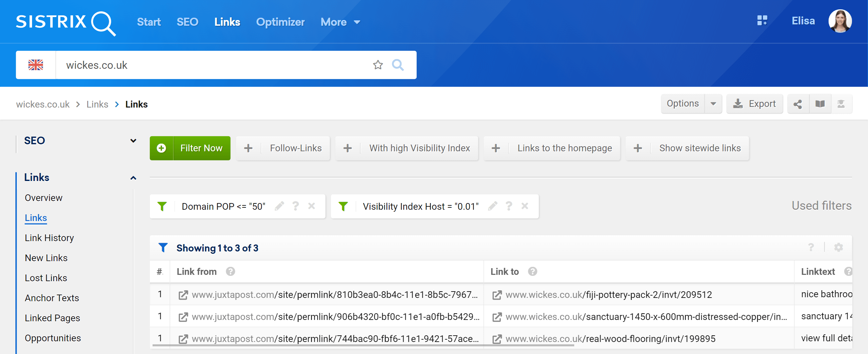Remove the Domain POP filter
The height and width of the screenshot is (354, 868).
tap(311, 206)
